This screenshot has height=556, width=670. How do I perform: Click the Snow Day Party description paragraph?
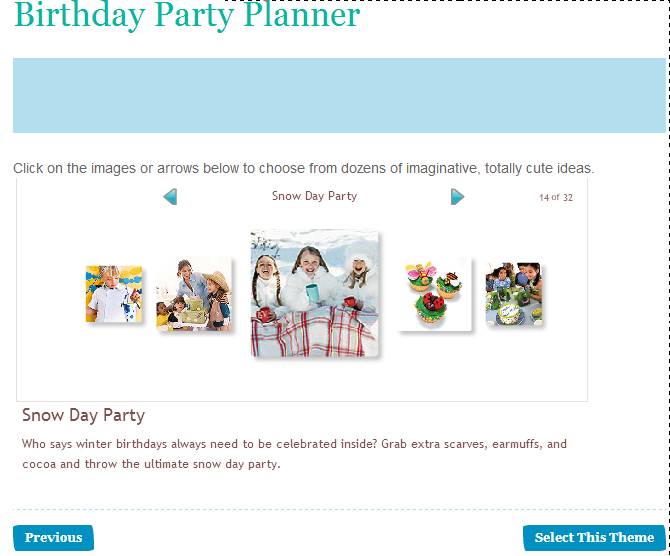(x=294, y=453)
